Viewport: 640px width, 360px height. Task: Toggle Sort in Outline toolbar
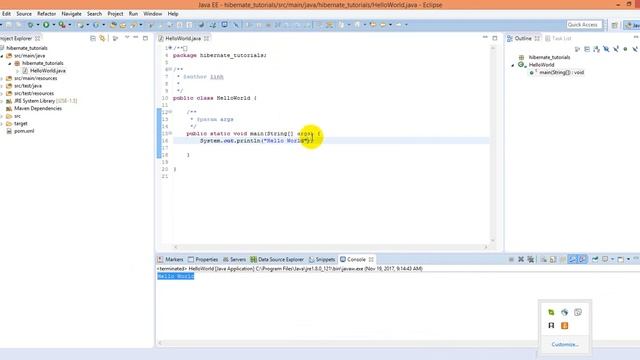(596, 49)
